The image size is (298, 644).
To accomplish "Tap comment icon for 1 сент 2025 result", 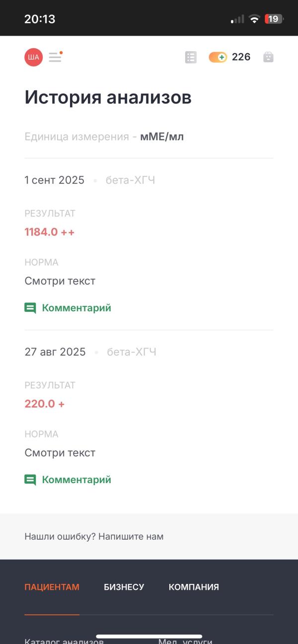I will click(30, 308).
